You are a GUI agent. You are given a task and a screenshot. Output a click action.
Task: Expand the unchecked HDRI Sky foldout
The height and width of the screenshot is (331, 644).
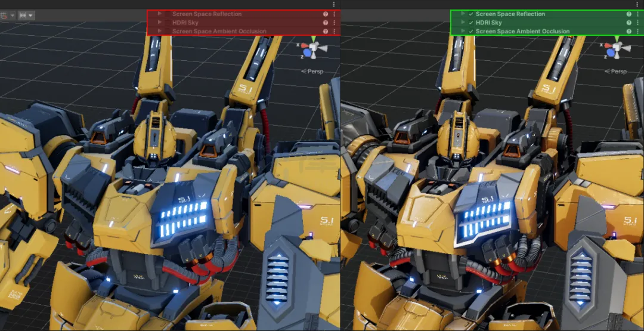click(159, 23)
